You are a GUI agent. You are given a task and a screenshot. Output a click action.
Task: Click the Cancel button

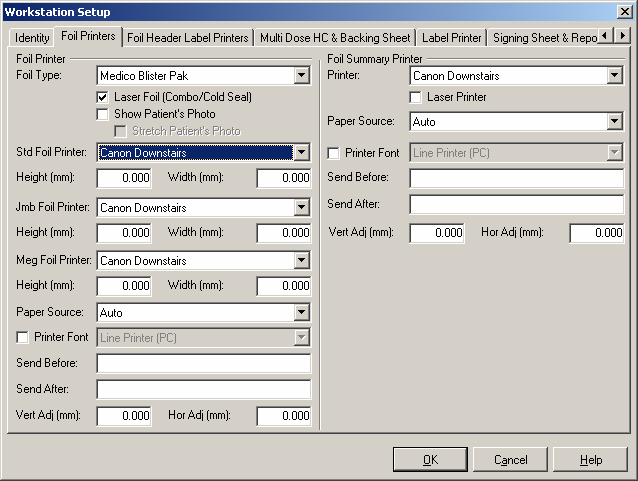click(x=510, y=460)
